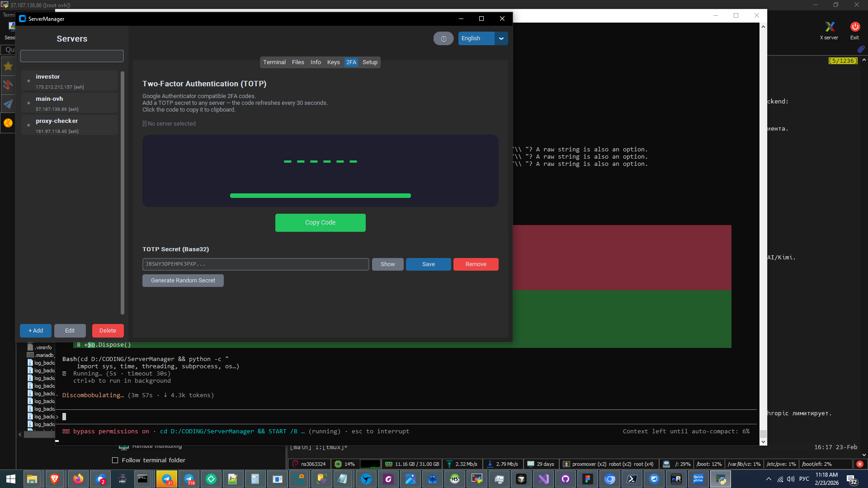
Task: Click the green TOTP countdown progress bar
Action: [x=320, y=196]
